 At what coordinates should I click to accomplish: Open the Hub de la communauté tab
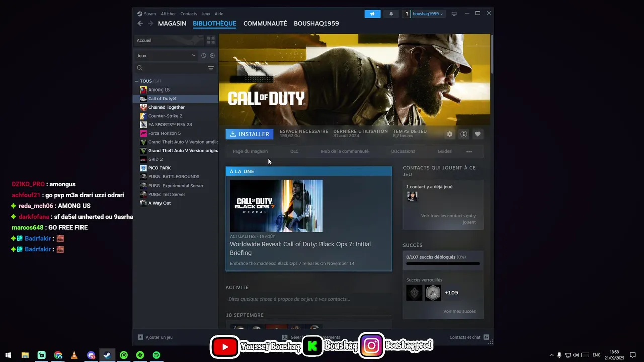pos(345,151)
